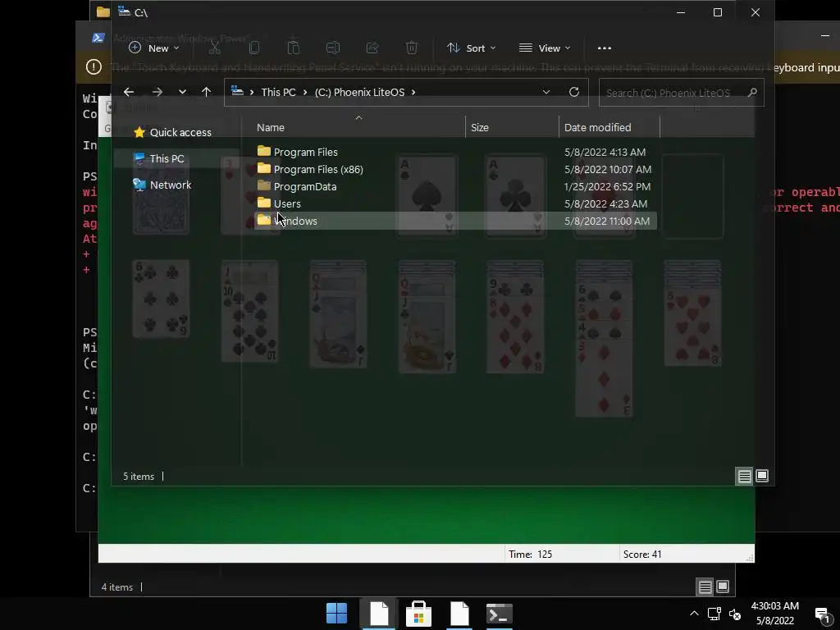Click the network tray icon

click(714, 614)
